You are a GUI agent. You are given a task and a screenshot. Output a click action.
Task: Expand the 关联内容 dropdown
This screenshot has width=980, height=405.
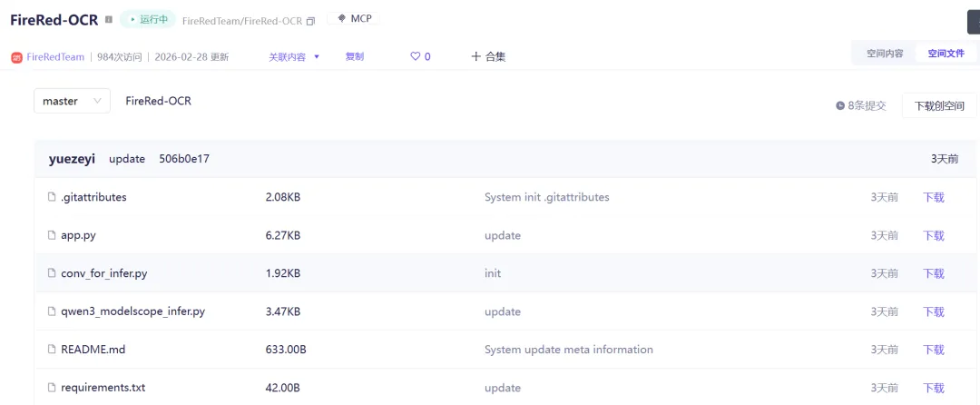click(x=294, y=57)
